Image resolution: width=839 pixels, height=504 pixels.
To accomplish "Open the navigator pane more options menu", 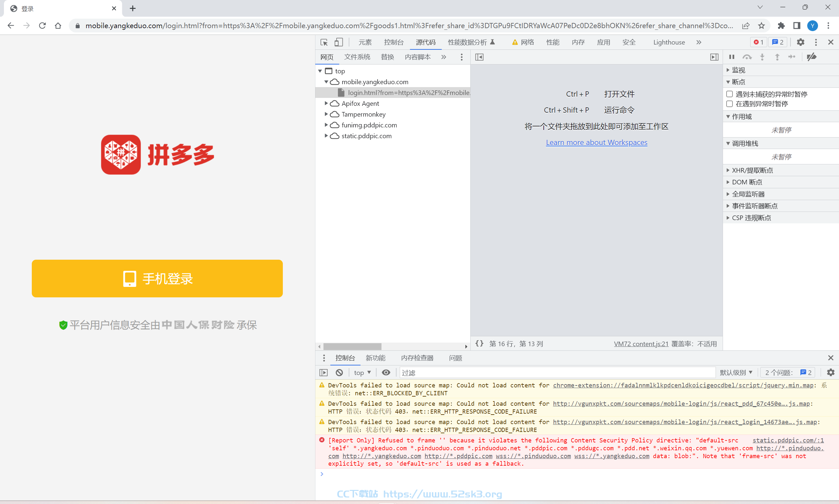I will [461, 57].
